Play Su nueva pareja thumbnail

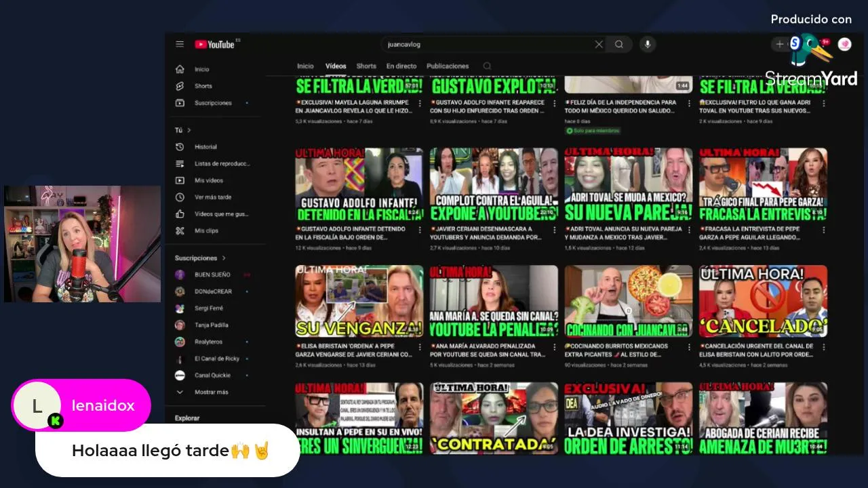click(x=629, y=184)
